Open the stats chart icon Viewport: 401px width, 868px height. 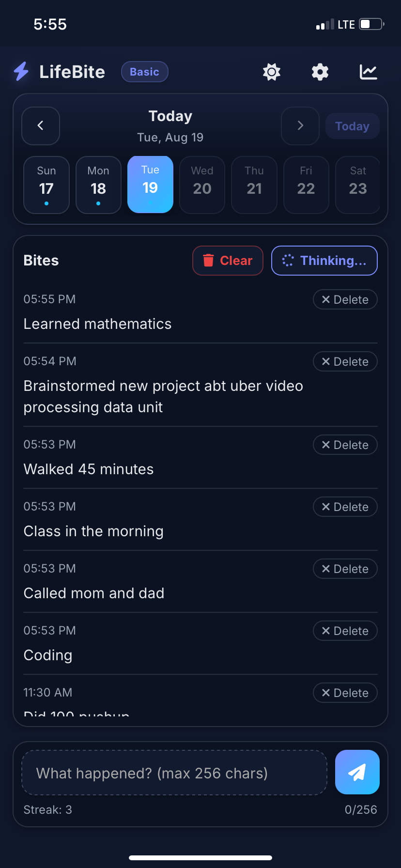369,72
